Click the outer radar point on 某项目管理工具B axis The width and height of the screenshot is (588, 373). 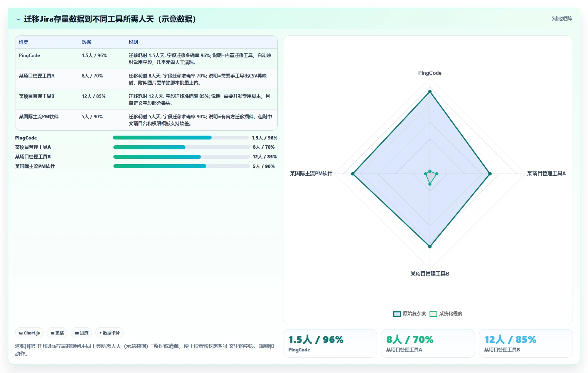[430, 246]
